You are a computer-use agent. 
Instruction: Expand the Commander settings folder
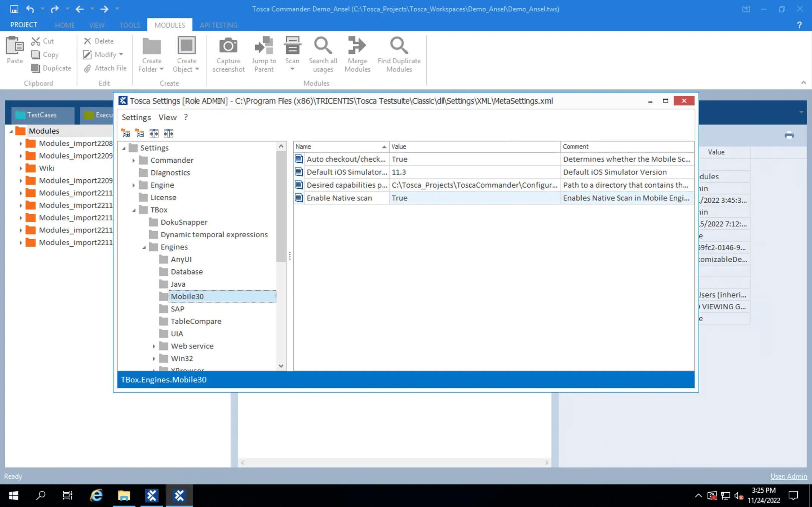click(x=133, y=160)
